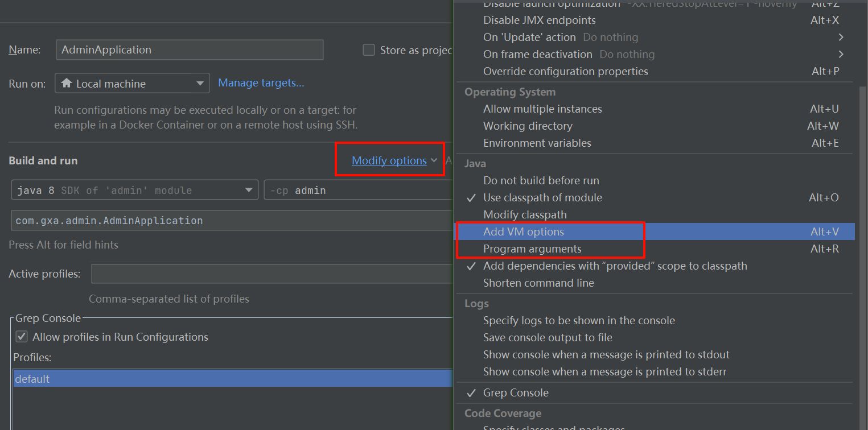Image resolution: width=868 pixels, height=430 pixels.
Task: Click the 'Manage targets...' link
Action: pyautogui.click(x=261, y=83)
